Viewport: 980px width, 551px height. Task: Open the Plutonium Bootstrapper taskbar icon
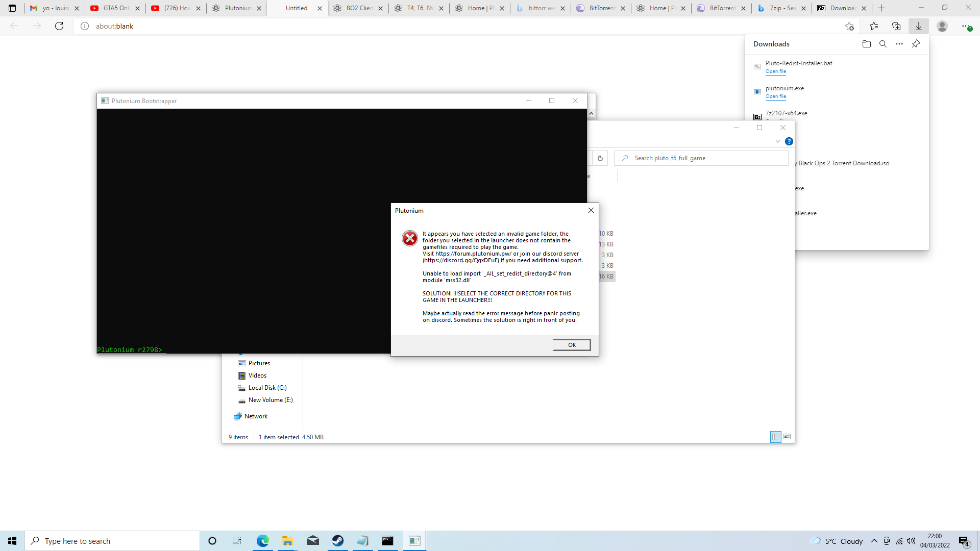pyautogui.click(x=414, y=541)
